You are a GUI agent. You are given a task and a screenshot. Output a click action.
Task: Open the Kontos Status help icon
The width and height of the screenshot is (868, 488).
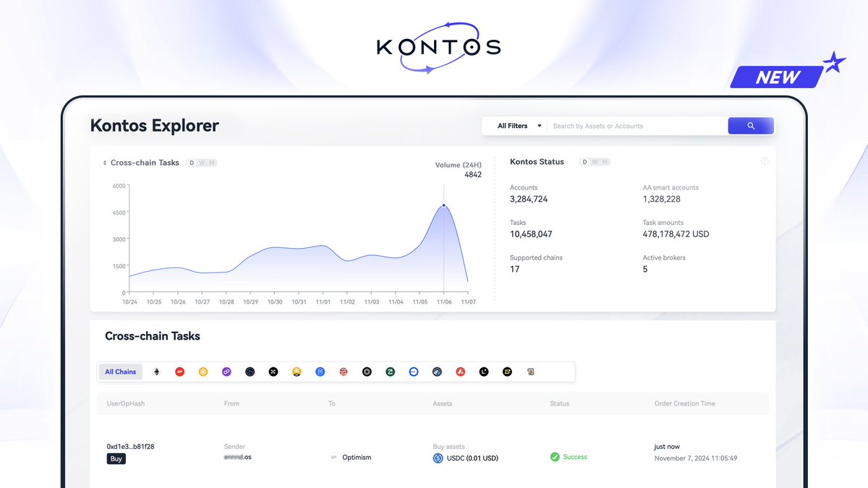coord(765,161)
